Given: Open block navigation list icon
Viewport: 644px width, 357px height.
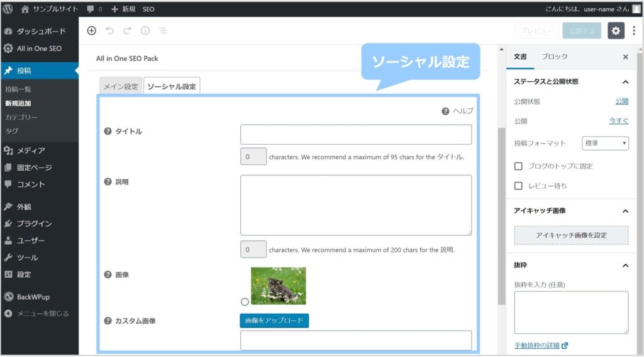Looking at the screenshot, I should tap(163, 30).
